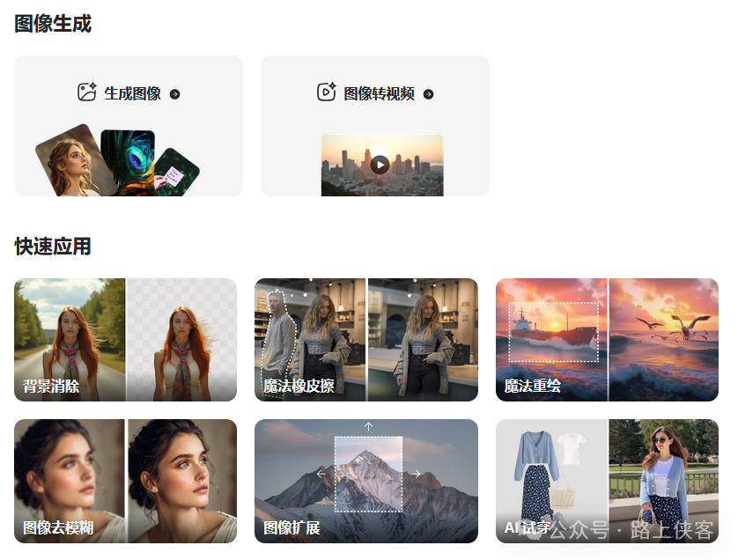Click the 生成图像 text label
Image resolution: width=738 pixels, height=560 pixels.
click(133, 93)
